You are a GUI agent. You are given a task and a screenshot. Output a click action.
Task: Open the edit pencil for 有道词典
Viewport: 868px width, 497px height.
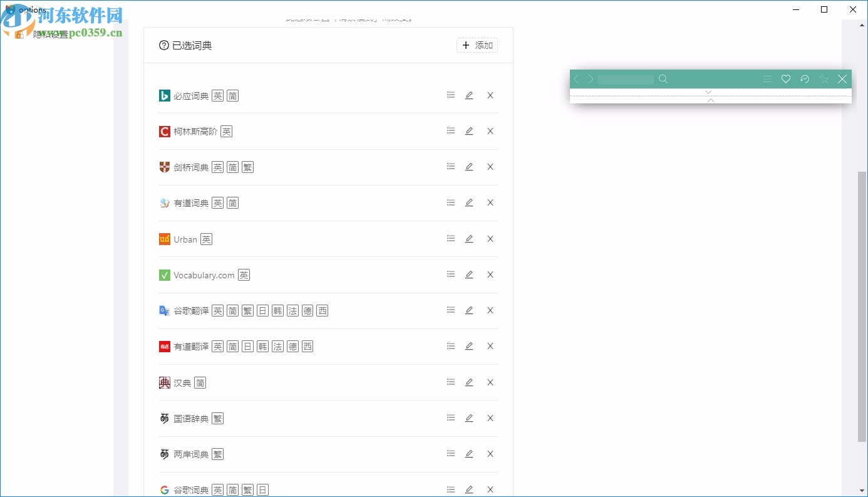tap(469, 202)
